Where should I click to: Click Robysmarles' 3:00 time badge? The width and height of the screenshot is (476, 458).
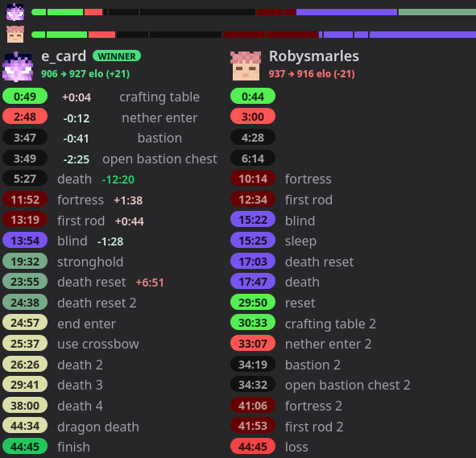click(x=253, y=117)
